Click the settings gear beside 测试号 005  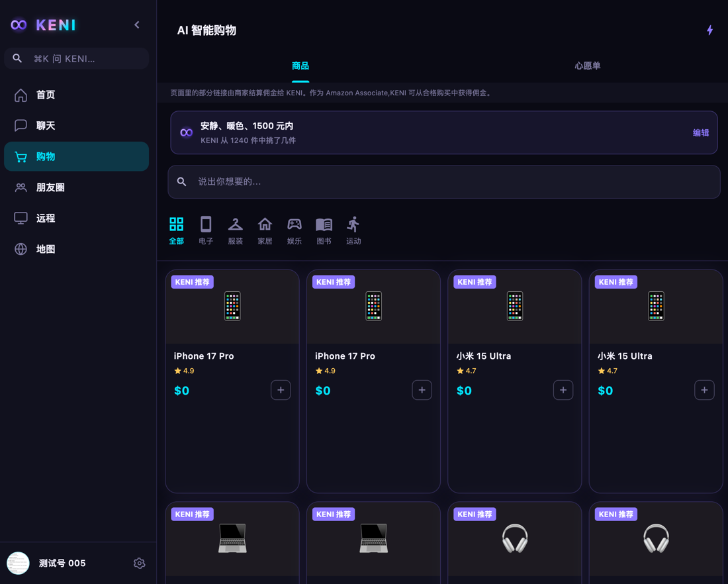[x=139, y=563]
